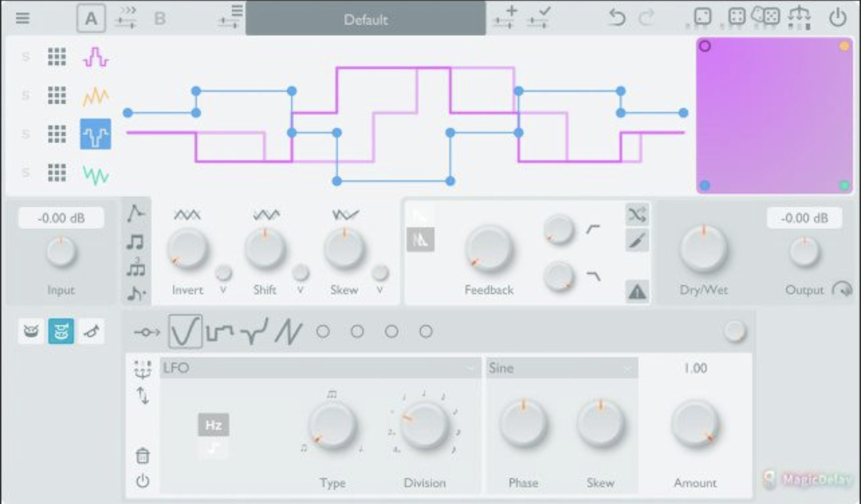Click the Dry/Wet knob
Image resolution: width=861 pixels, height=504 pixels.
pyautogui.click(x=703, y=247)
